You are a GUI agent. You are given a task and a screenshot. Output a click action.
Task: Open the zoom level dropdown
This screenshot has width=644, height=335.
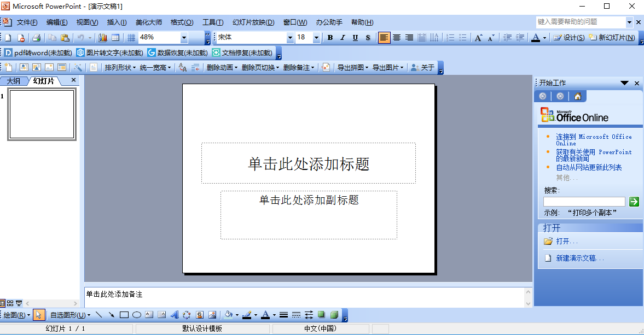coord(183,38)
